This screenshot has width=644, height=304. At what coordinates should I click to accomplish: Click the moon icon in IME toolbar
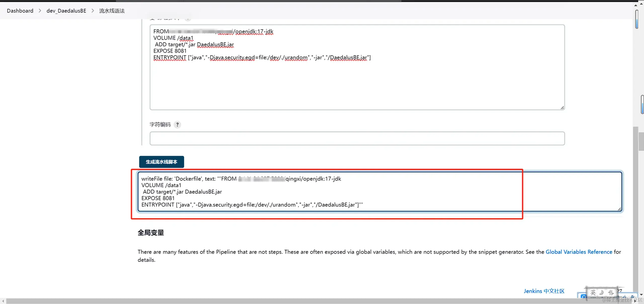pos(601,292)
